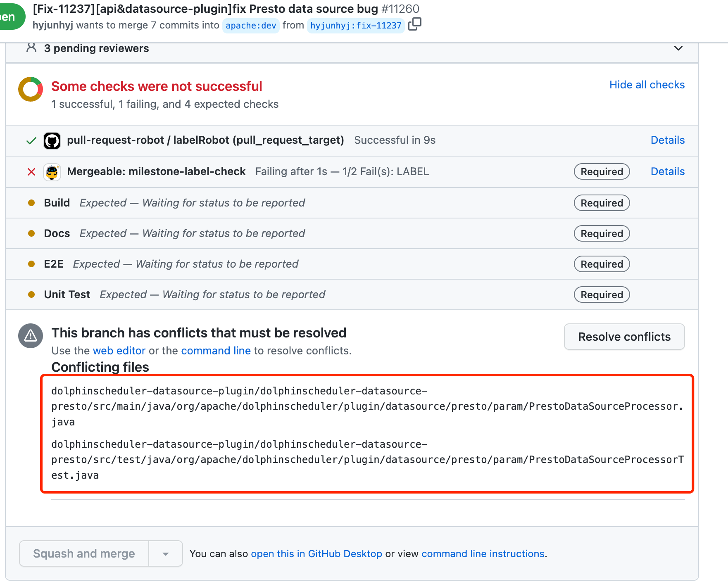Open Details for milestone-label-check
Screen dimensions: 728x584
667,171
